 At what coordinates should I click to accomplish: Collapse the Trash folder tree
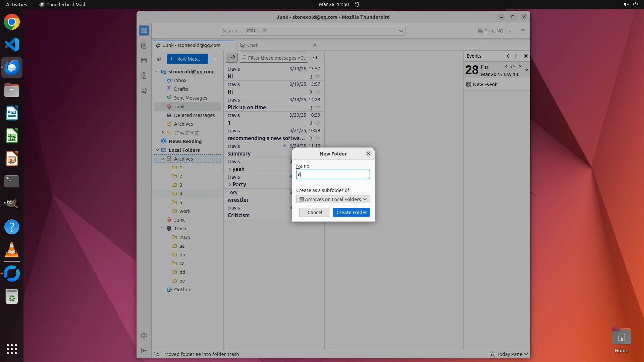tap(163, 229)
